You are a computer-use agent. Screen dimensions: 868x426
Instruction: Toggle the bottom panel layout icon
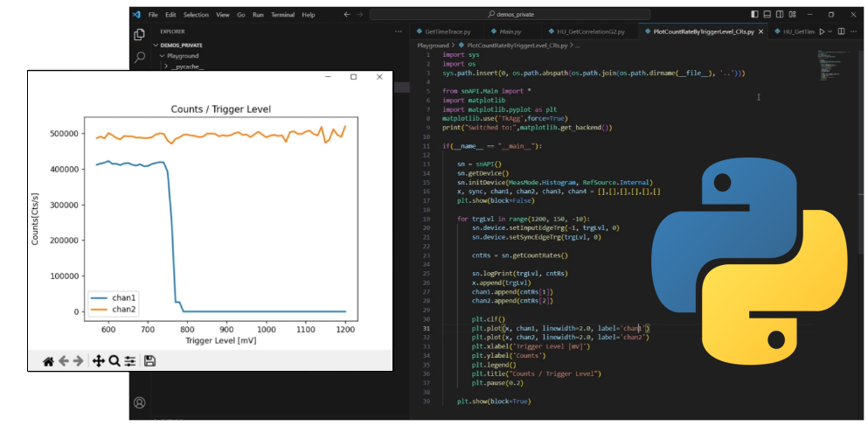tap(767, 14)
